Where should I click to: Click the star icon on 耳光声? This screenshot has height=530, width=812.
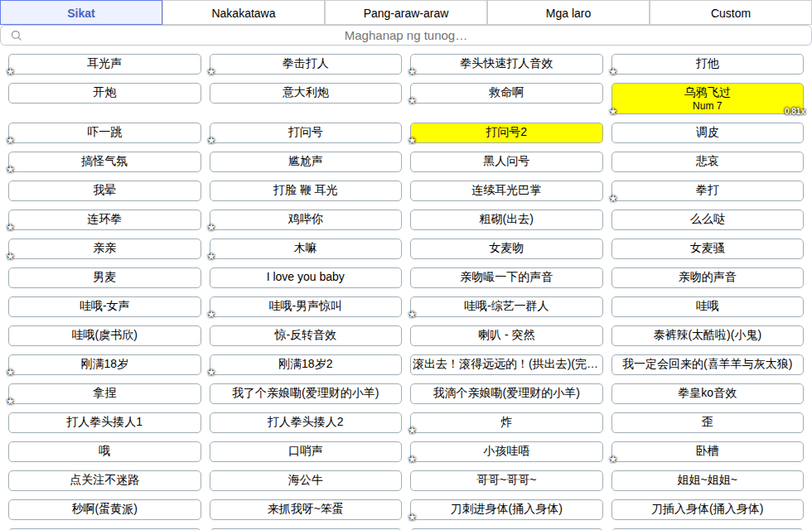click(x=10, y=72)
